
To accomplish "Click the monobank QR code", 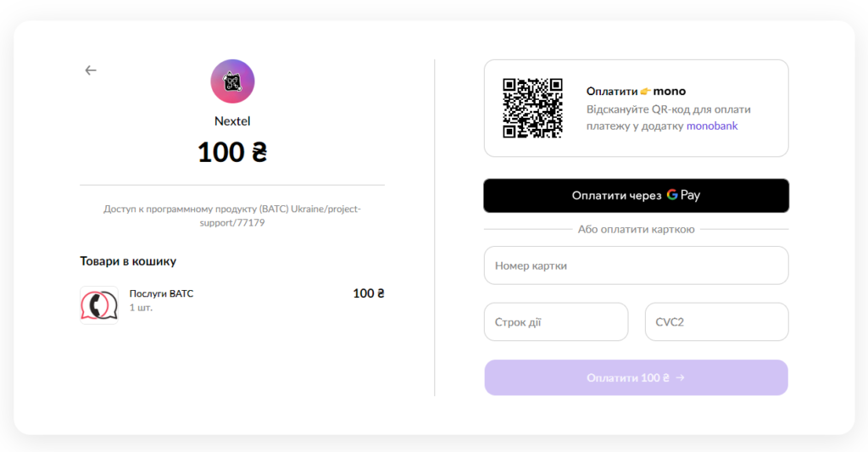I will tap(532, 108).
